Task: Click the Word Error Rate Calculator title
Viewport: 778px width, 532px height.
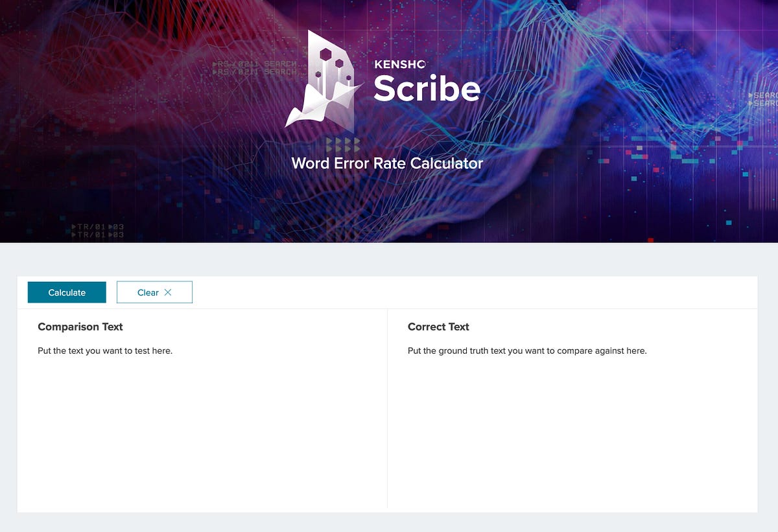Action: click(x=387, y=163)
